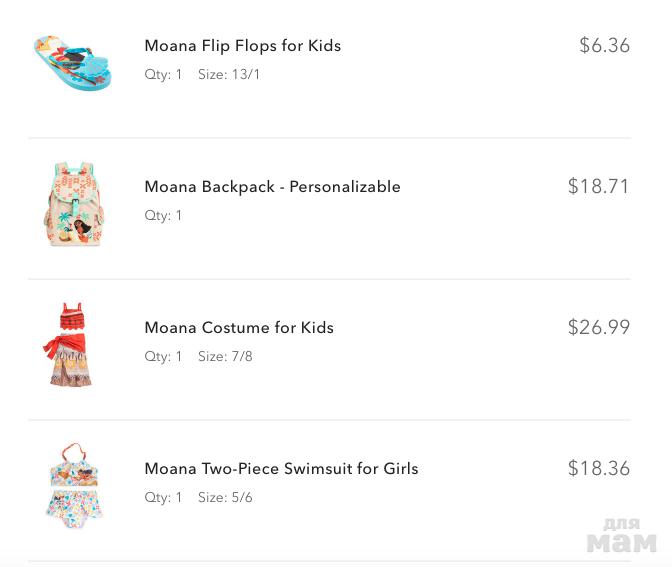This screenshot has width=672, height=567.
Task: Click the $6.36 flip flops price
Action: (x=604, y=45)
